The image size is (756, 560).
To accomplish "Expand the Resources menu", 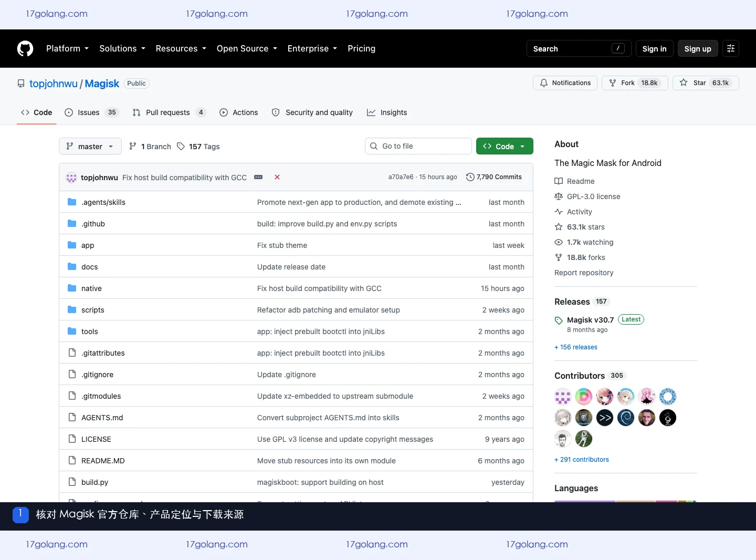I will [x=181, y=48].
